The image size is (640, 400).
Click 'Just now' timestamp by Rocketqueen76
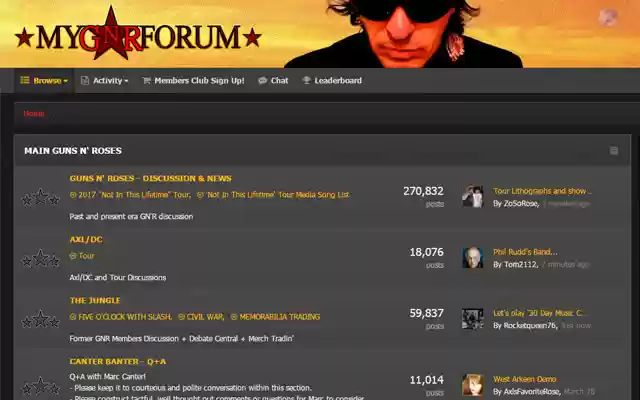tap(576, 326)
